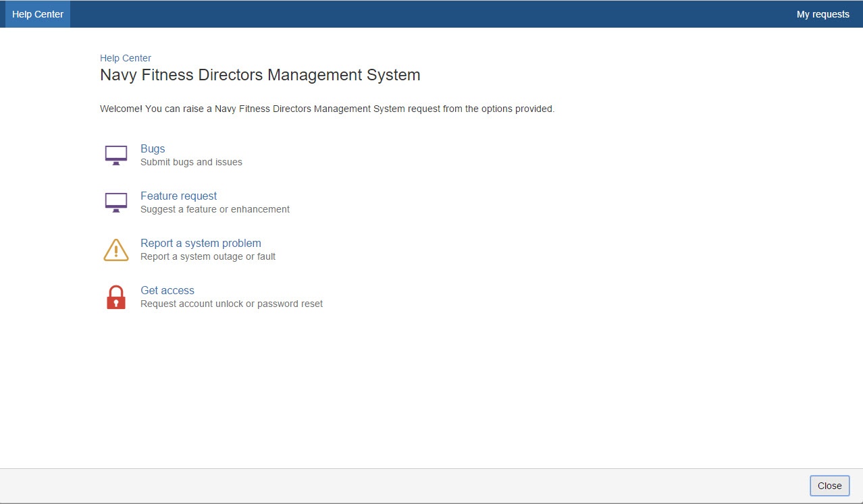Go to the Help Center header tab

[38, 14]
